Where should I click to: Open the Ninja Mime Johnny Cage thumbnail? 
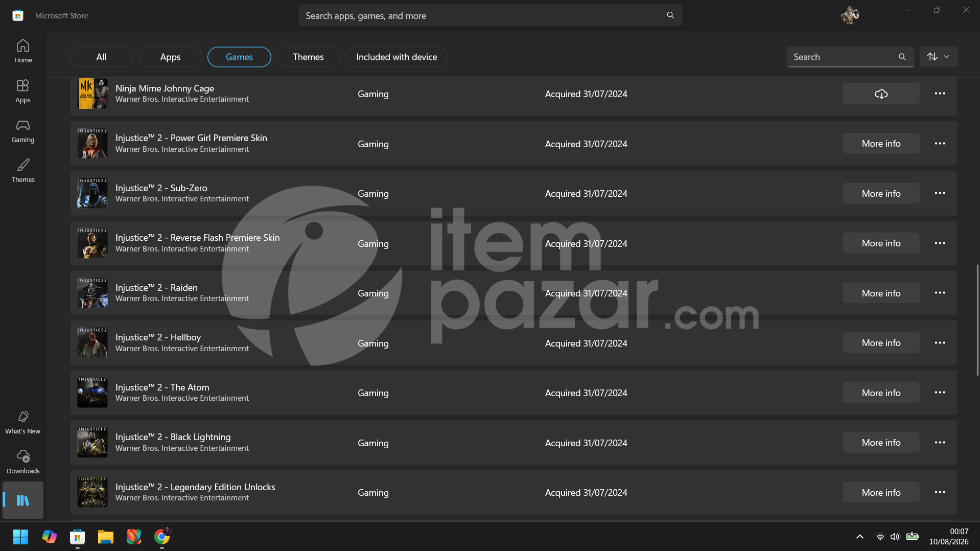(92, 94)
